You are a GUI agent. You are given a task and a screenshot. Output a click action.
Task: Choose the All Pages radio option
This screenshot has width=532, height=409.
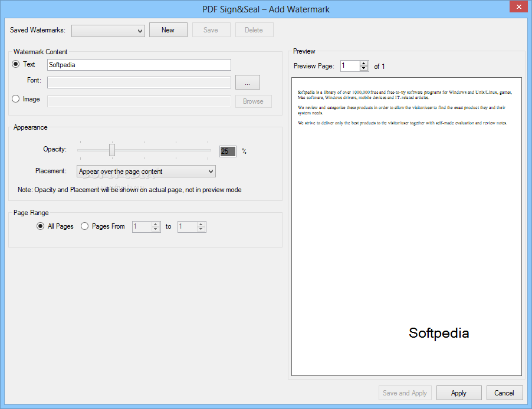click(40, 226)
